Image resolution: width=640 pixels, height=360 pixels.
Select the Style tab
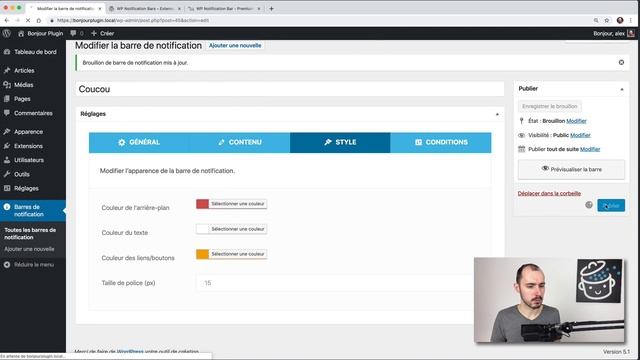pos(340,142)
